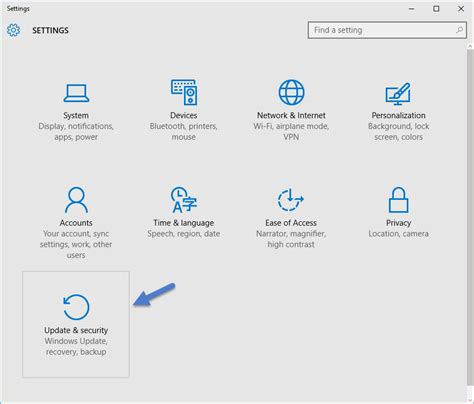Click the SETTINGS header title

click(x=50, y=30)
